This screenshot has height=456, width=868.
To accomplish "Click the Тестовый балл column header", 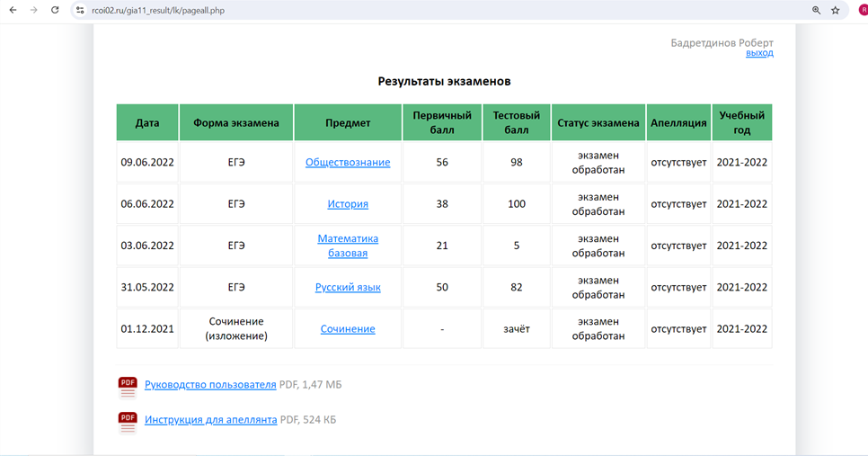I will click(517, 122).
